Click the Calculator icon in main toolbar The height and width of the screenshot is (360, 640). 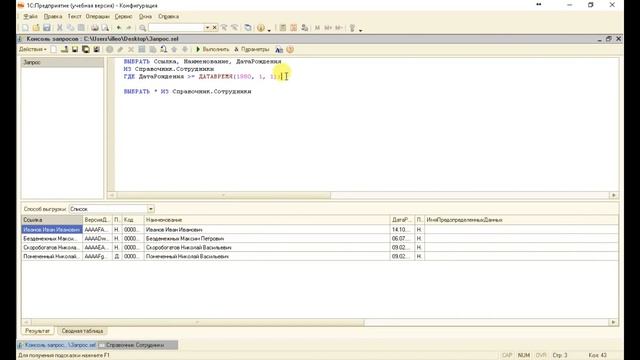point(282,28)
